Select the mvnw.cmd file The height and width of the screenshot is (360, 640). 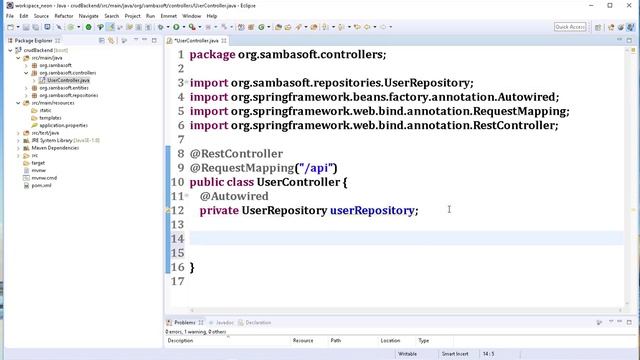(x=44, y=178)
